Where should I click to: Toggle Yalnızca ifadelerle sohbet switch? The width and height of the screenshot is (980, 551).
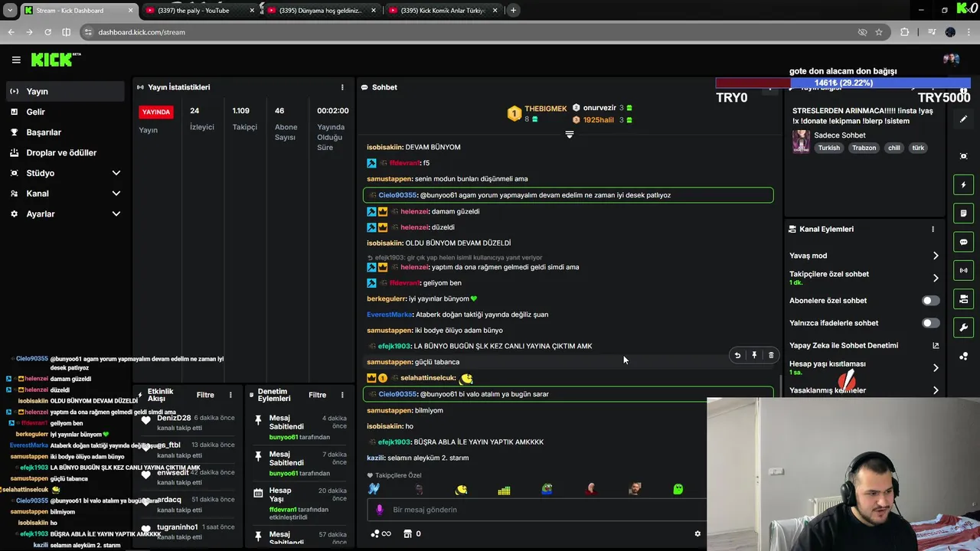930,323
